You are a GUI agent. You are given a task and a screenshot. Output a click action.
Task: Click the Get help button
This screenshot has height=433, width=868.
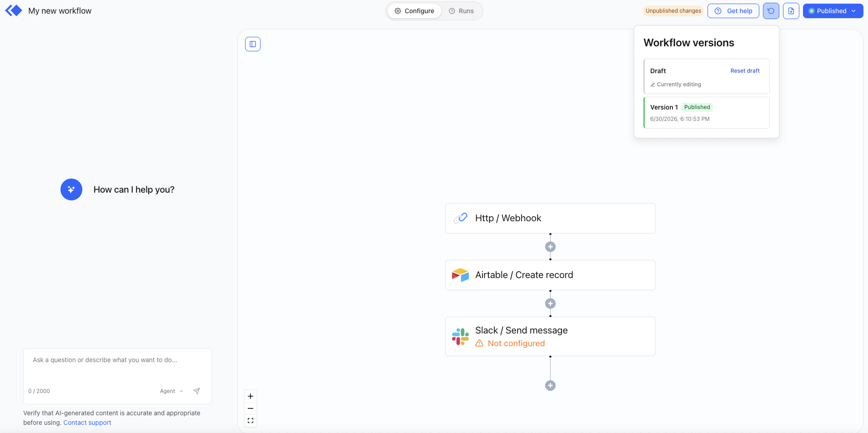(733, 11)
